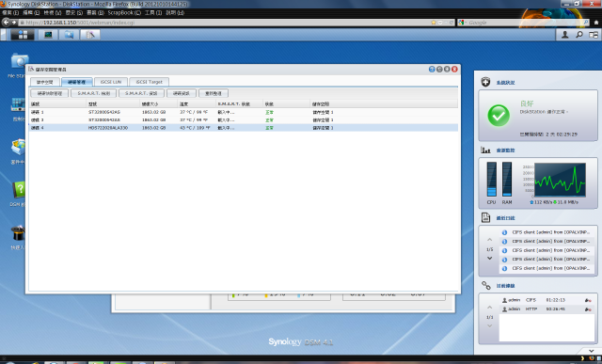Switch to the first Storage Manager tab
The height and width of the screenshot is (364, 602).
tap(45, 82)
